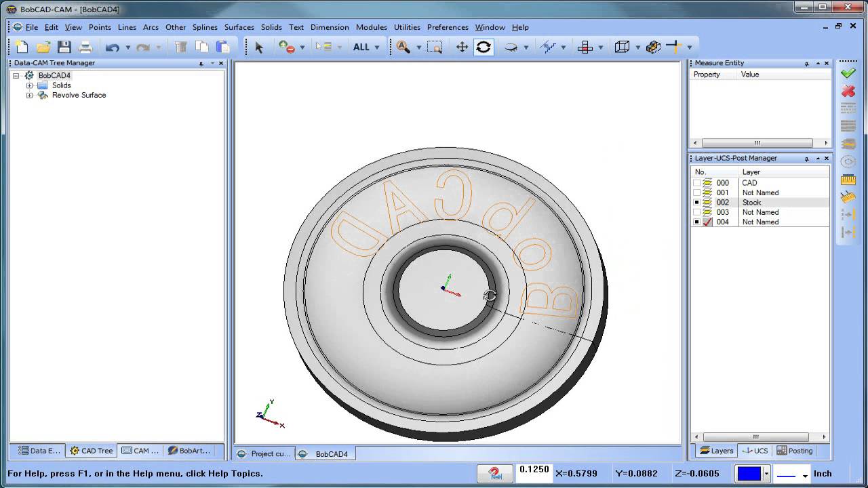Viewport: 868px width, 488px height.
Task: Activate the magnifier zoom tool
Action: (x=403, y=47)
